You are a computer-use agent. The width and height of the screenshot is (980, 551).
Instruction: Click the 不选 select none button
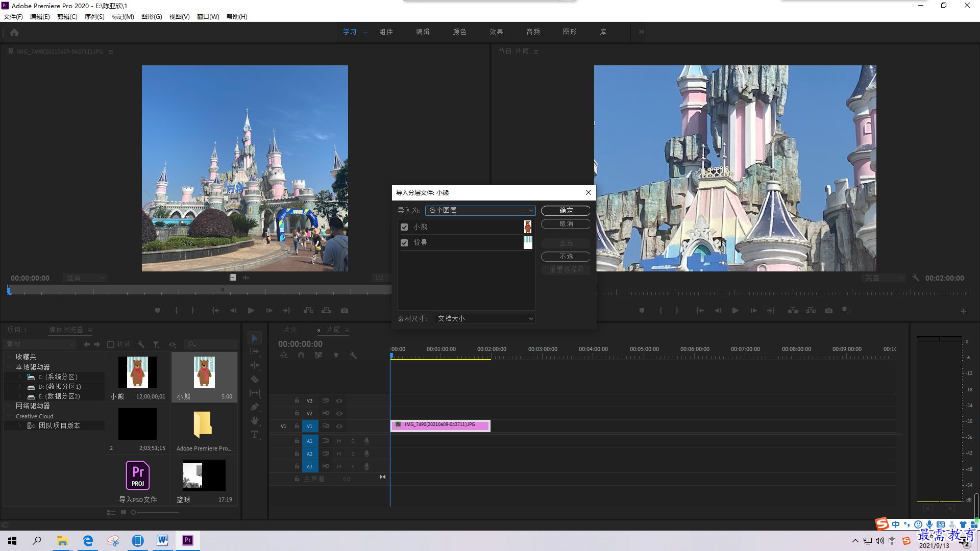(566, 256)
